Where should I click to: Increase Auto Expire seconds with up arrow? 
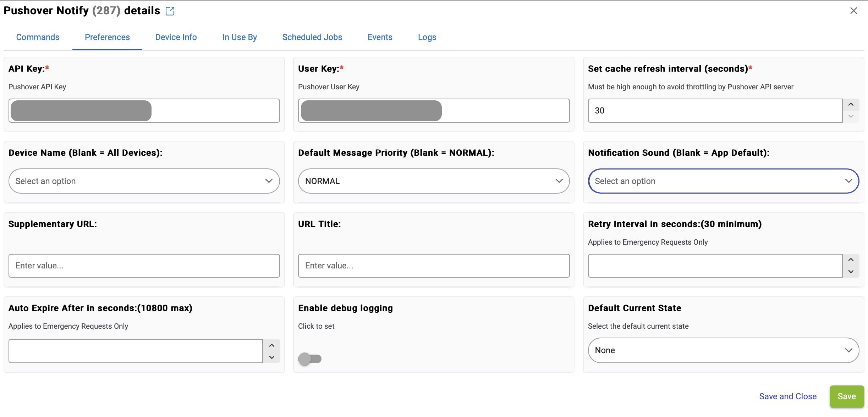coord(271,345)
